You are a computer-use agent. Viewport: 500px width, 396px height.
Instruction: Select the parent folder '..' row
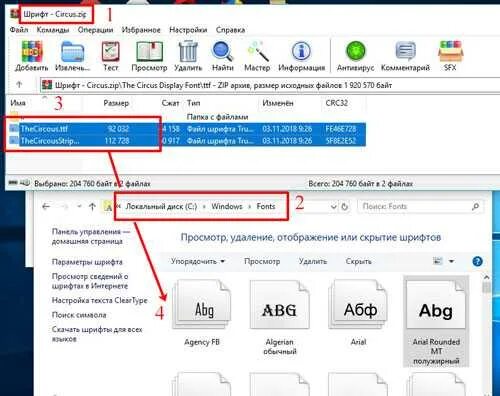188,117
